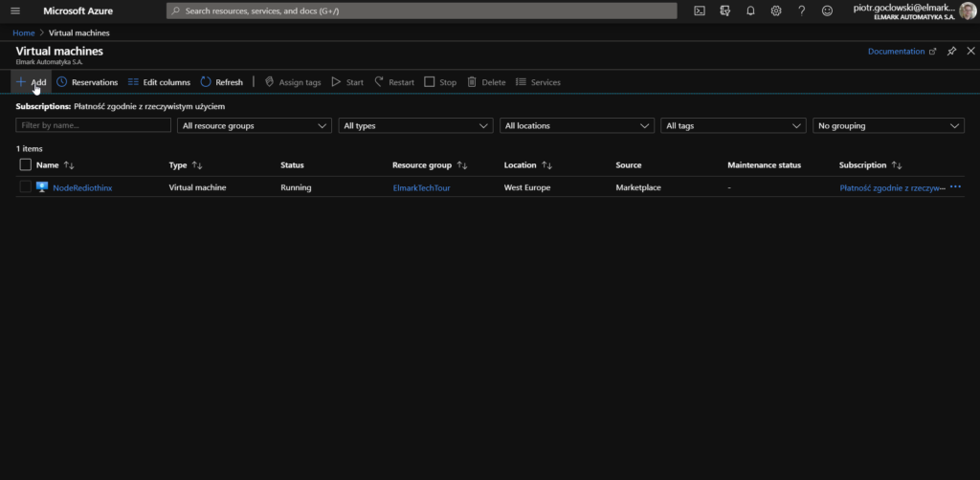This screenshot has height=480, width=980.
Task: Sort by Name column arrows
Action: [x=69, y=165]
